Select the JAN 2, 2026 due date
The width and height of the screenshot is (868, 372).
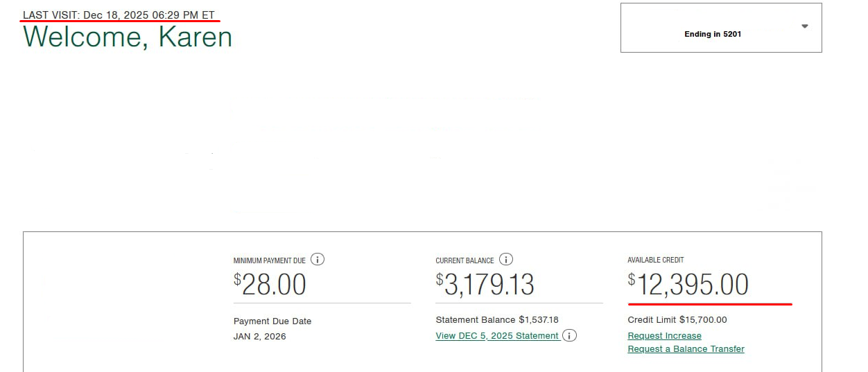(x=259, y=337)
